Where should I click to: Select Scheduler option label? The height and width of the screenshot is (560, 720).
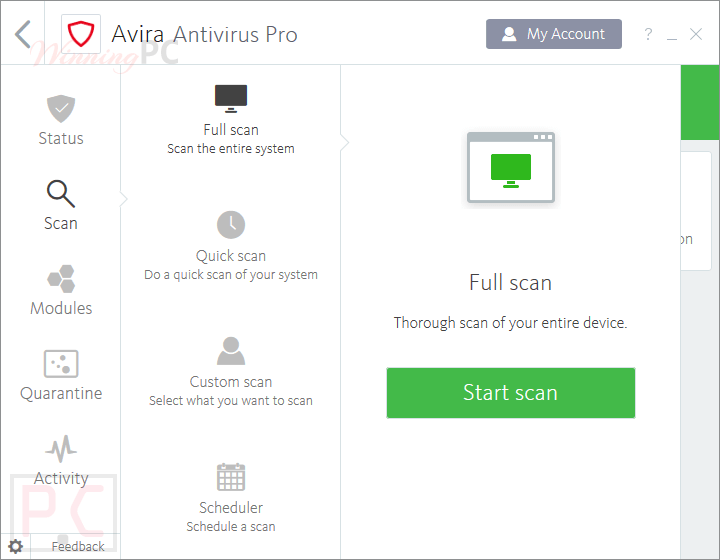click(231, 508)
